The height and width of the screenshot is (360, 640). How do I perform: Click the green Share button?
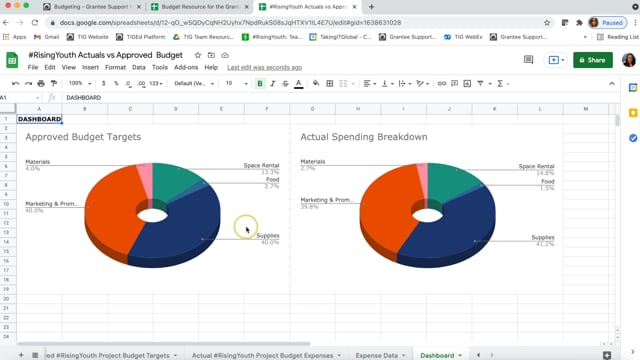click(x=593, y=60)
